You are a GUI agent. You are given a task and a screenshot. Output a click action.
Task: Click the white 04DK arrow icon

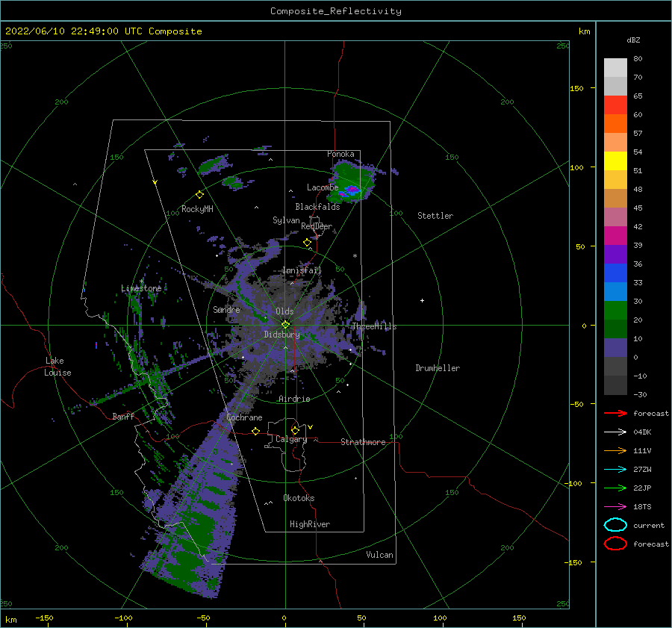pyautogui.click(x=615, y=432)
